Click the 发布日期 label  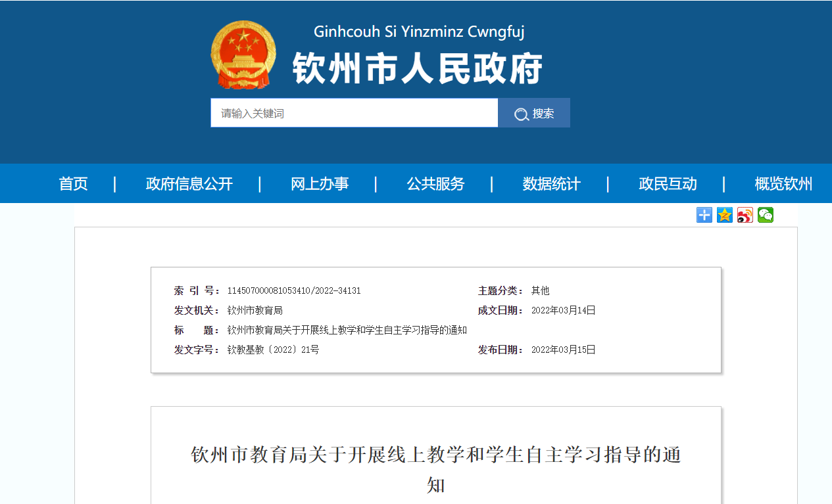[501, 350]
